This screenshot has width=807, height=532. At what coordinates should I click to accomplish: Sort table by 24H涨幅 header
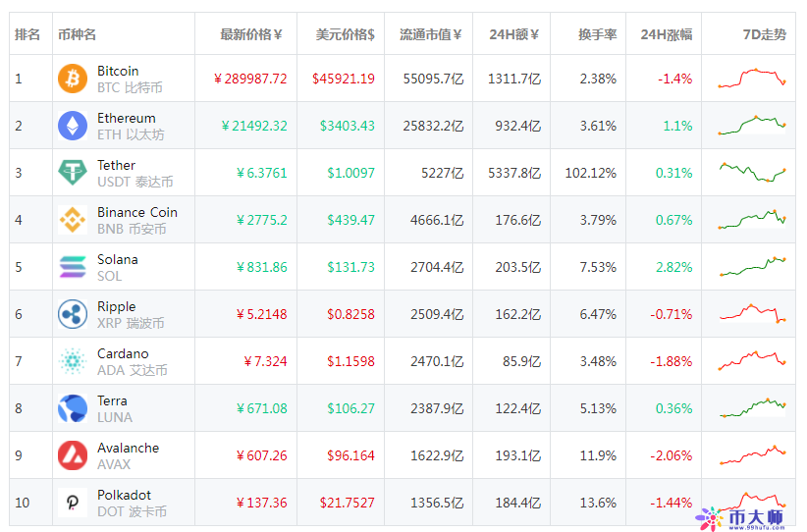(x=666, y=34)
